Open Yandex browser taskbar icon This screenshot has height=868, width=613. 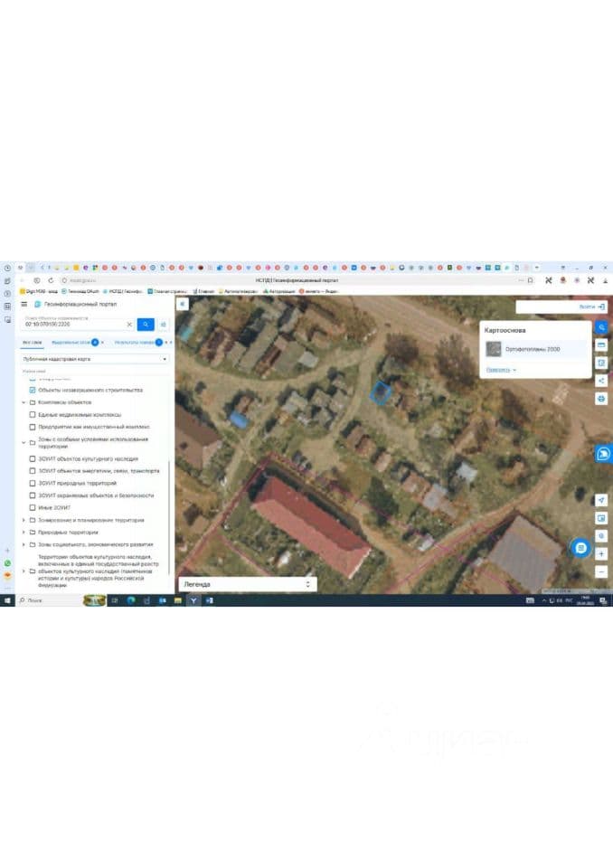[x=193, y=600]
